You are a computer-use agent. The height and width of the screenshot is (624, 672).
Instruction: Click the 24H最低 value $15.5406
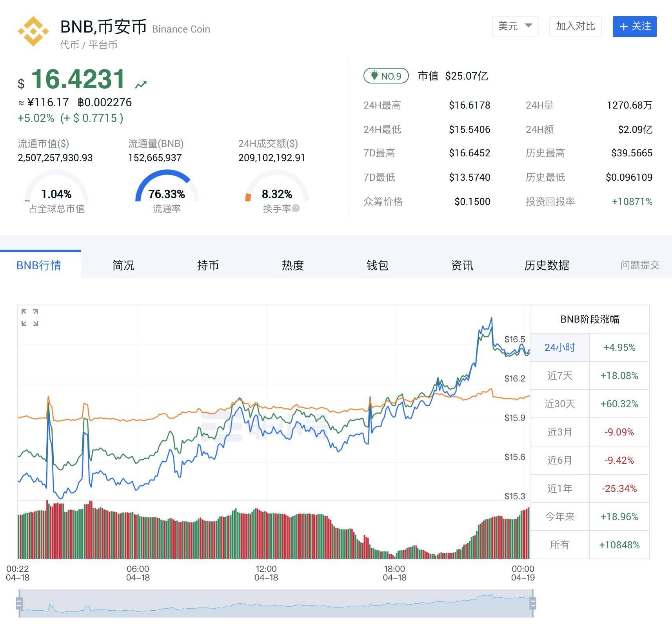[x=469, y=129]
